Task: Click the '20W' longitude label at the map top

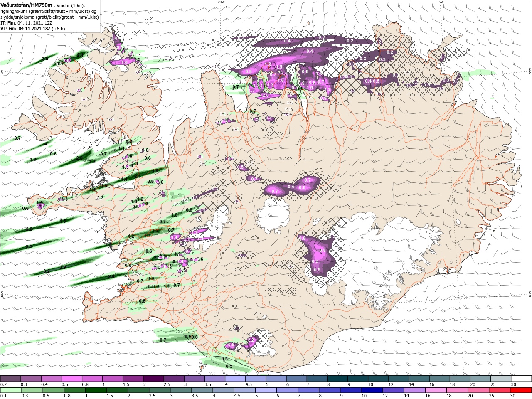Action: tap(221, 2)
